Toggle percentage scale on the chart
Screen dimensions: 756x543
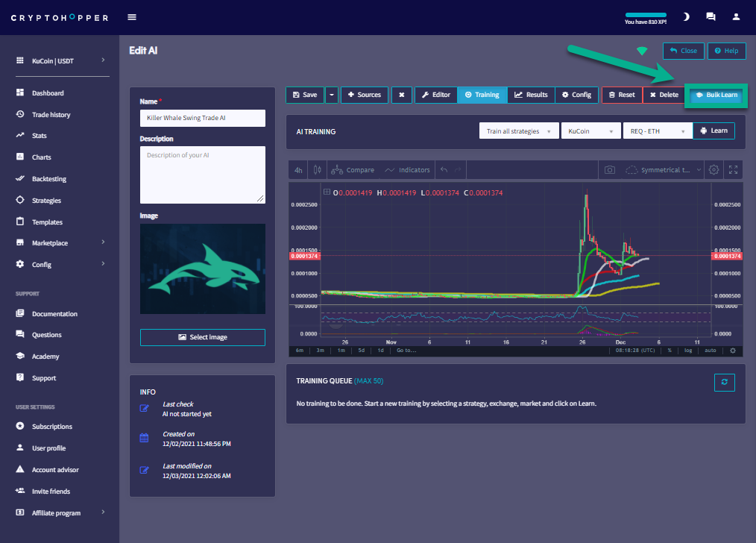[670, 351]
